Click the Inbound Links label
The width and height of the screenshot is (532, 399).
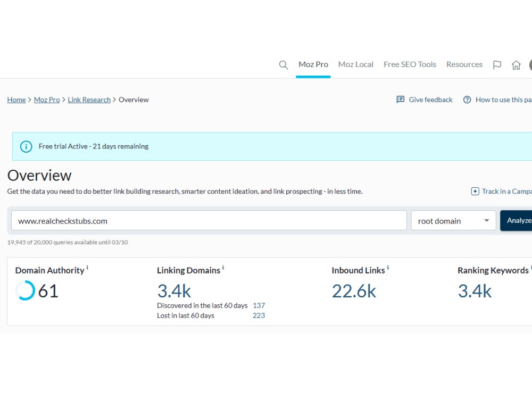[x=358, y=270]
